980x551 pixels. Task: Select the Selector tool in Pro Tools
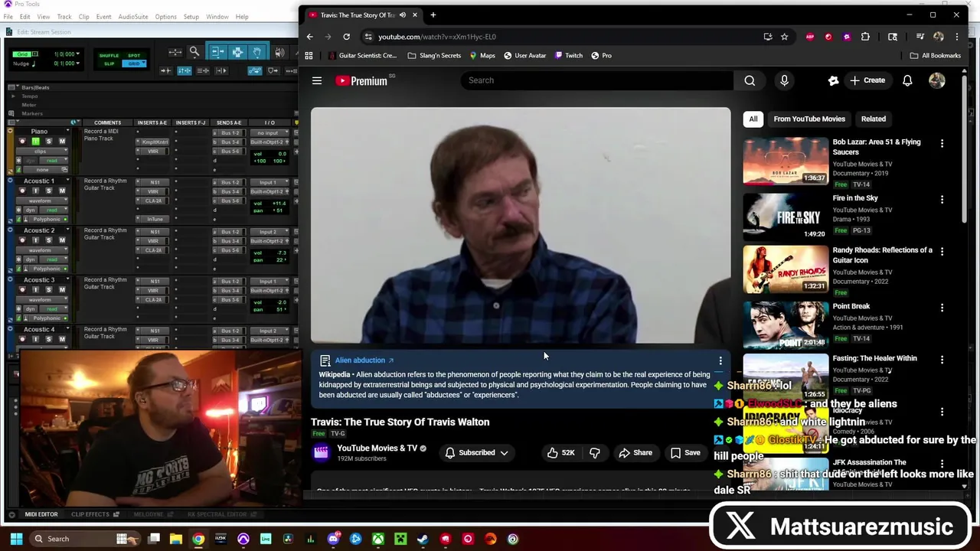click(x=237, y=52)
